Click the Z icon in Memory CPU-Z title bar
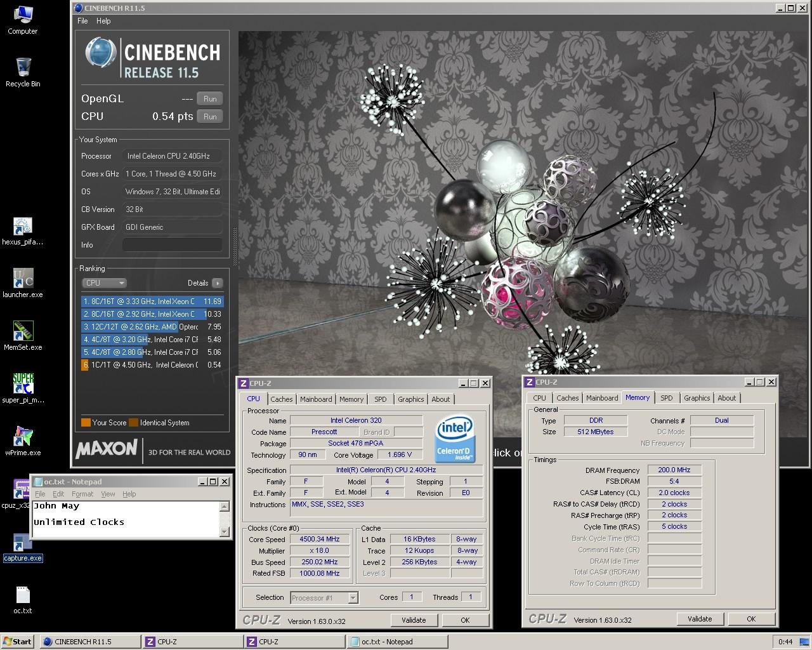 [x=529, y=382]
